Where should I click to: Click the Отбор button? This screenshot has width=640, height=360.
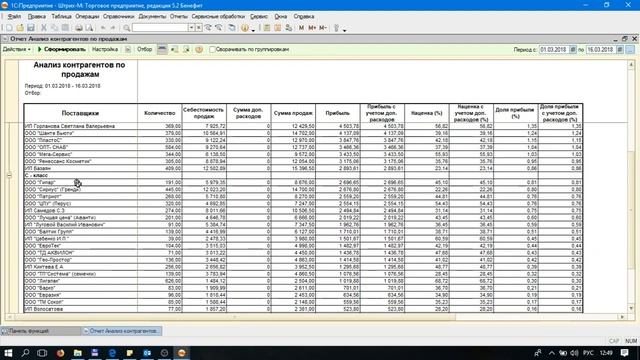144,49
